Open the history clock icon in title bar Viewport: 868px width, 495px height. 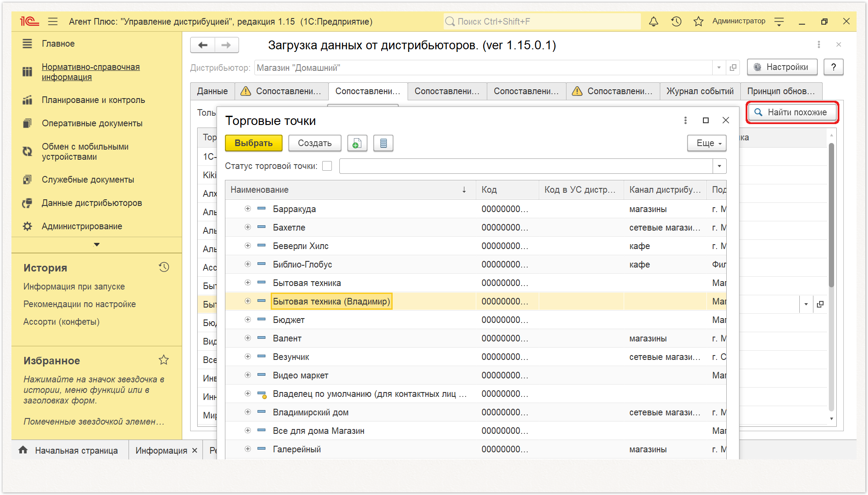point(676,21)
